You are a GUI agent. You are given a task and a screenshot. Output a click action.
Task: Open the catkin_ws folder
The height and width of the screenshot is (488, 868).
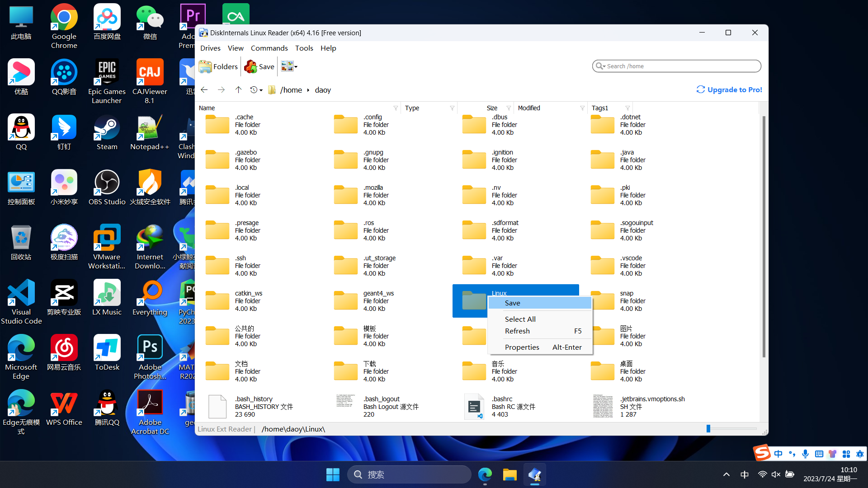[217, 300]
